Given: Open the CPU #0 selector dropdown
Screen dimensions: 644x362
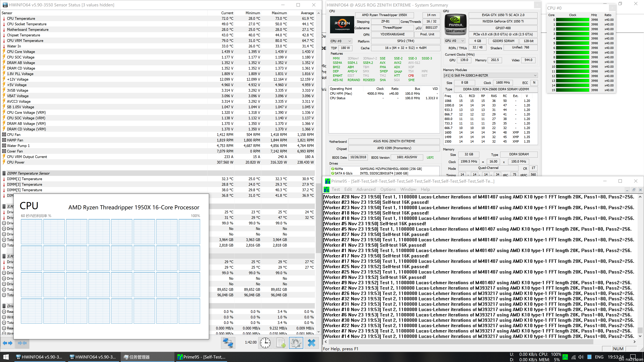Looking at the screenshot, I should 341,41.
